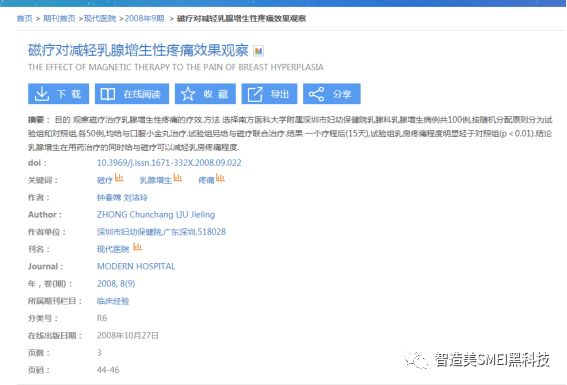Open 期刊首页 breadcrumb link
Viewport: 567px width, 385px height.
[59, 18]
